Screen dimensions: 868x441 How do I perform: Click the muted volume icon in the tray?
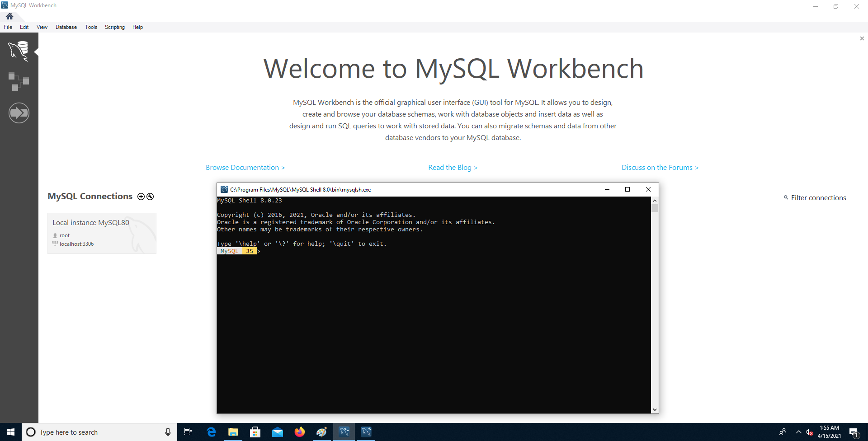click(x=810, y=432)
